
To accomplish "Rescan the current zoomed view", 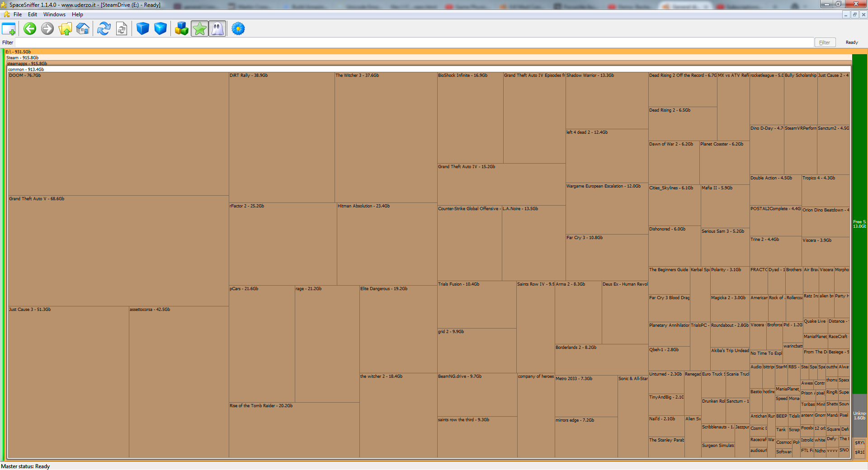I will point(122,29).
